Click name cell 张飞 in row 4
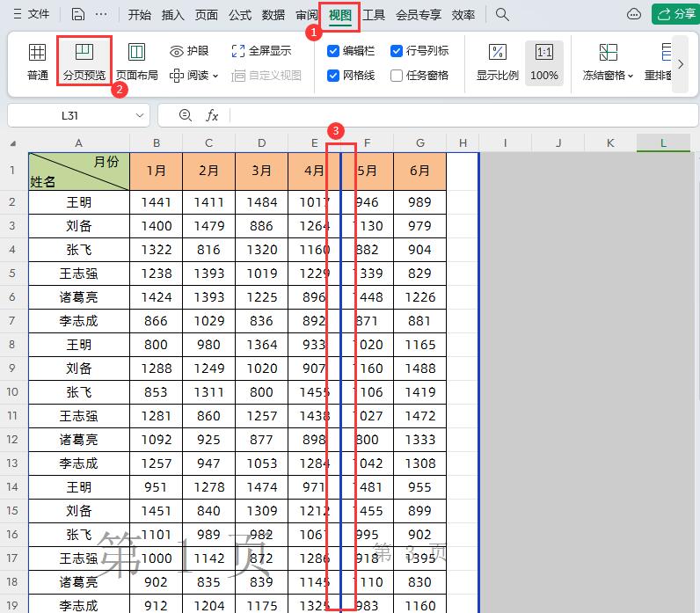Viewport: 700px width, 613px height. (x=79, y=250)
